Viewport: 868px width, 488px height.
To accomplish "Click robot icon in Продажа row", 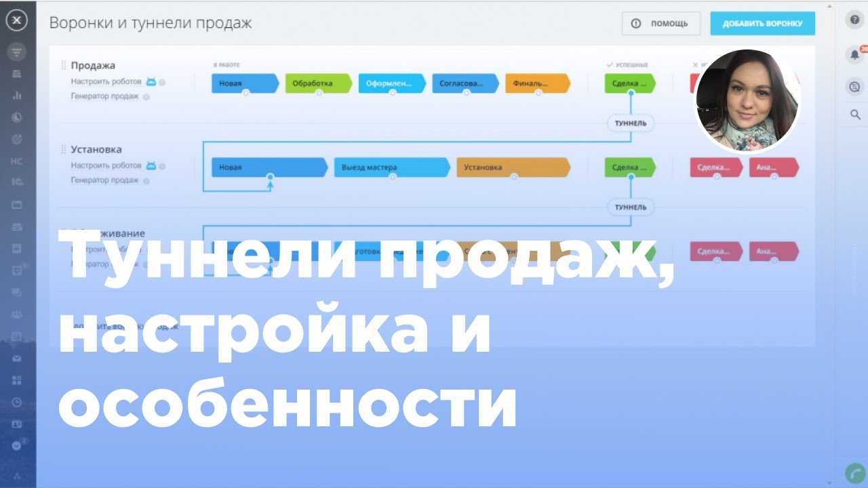I will pos(151,81).
